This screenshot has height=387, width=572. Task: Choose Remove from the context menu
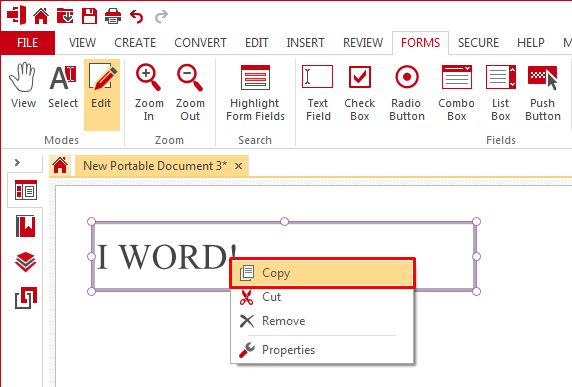point(322,321)
